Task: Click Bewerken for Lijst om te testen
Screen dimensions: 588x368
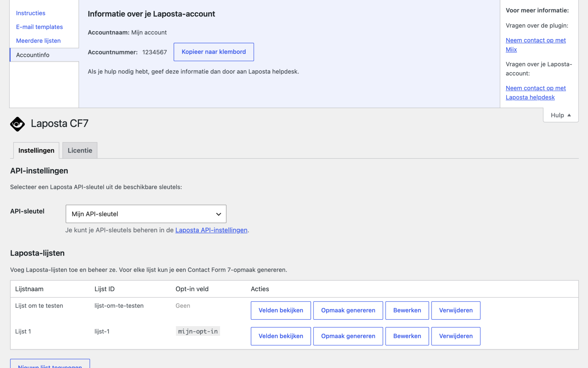Action: pyautogui.click(x=407, y=310)
